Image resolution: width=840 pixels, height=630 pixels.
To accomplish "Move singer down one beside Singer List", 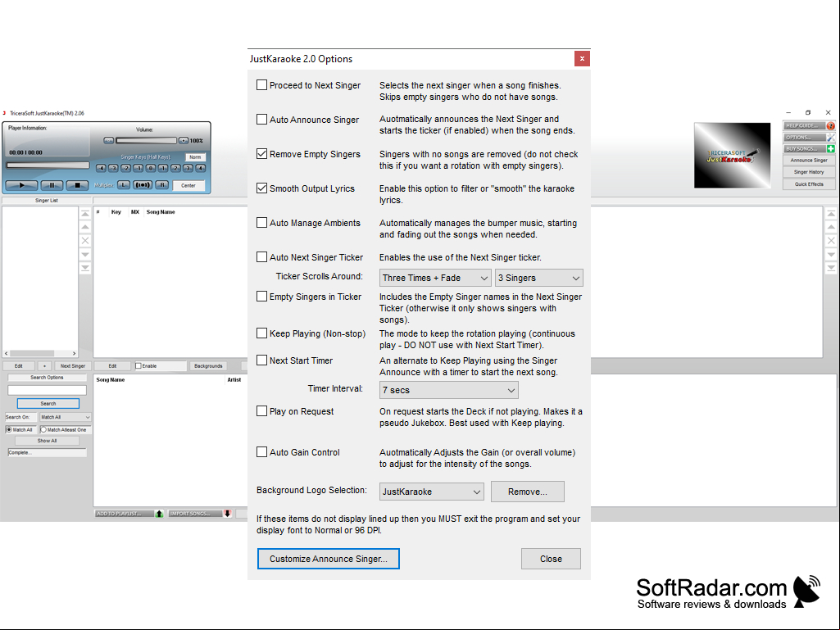I will point(85,255).
